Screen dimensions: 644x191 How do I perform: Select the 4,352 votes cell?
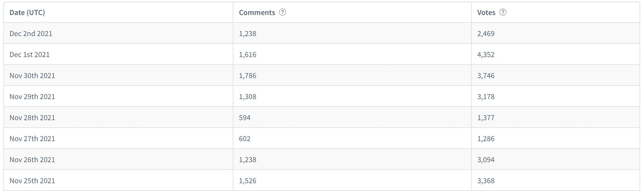(x=486, y=55)
